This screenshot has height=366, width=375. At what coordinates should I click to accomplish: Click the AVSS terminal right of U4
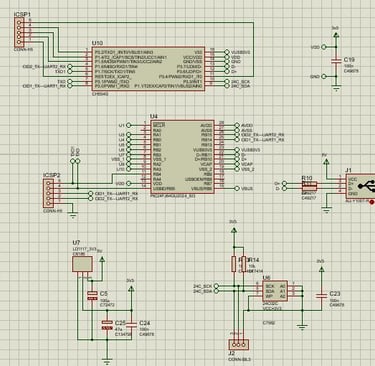pyautogui.click(x=237, y=130)
